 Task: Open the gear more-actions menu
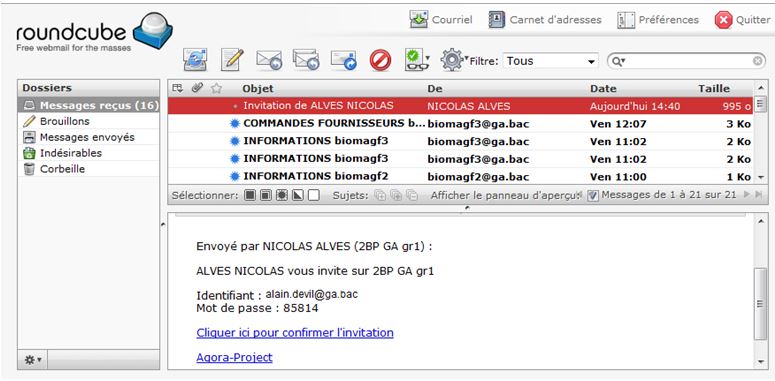453,60
